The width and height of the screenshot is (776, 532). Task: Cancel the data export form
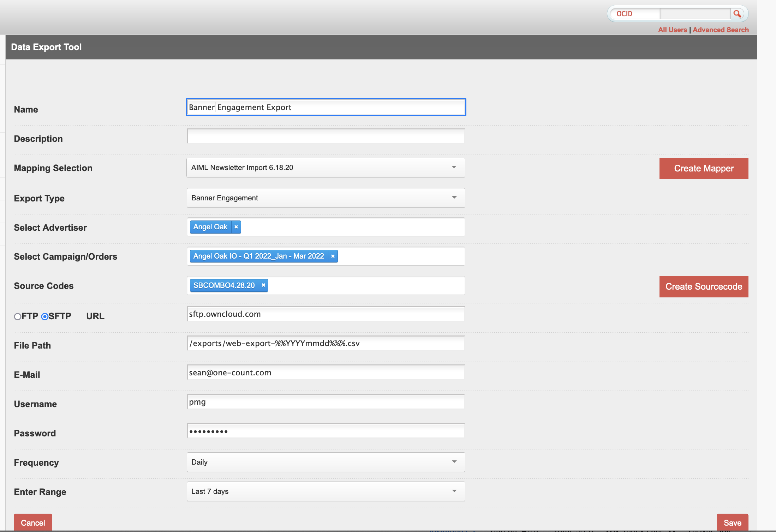(33, 522)
